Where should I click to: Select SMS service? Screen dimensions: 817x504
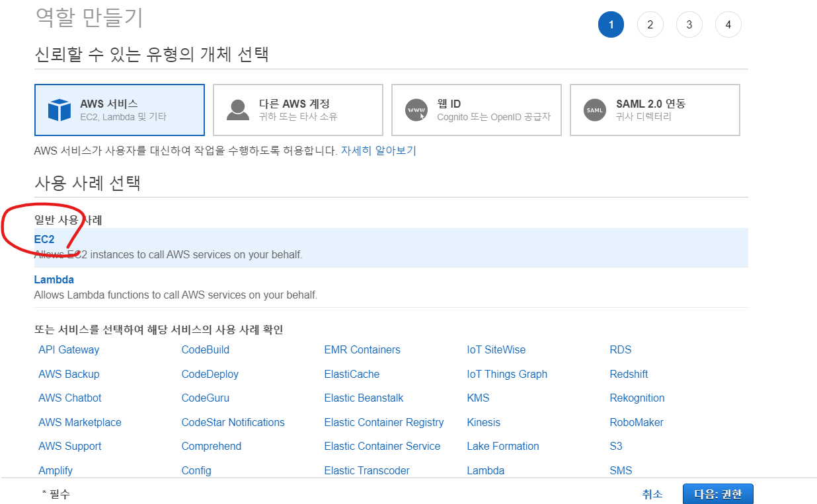coord(621,471)
